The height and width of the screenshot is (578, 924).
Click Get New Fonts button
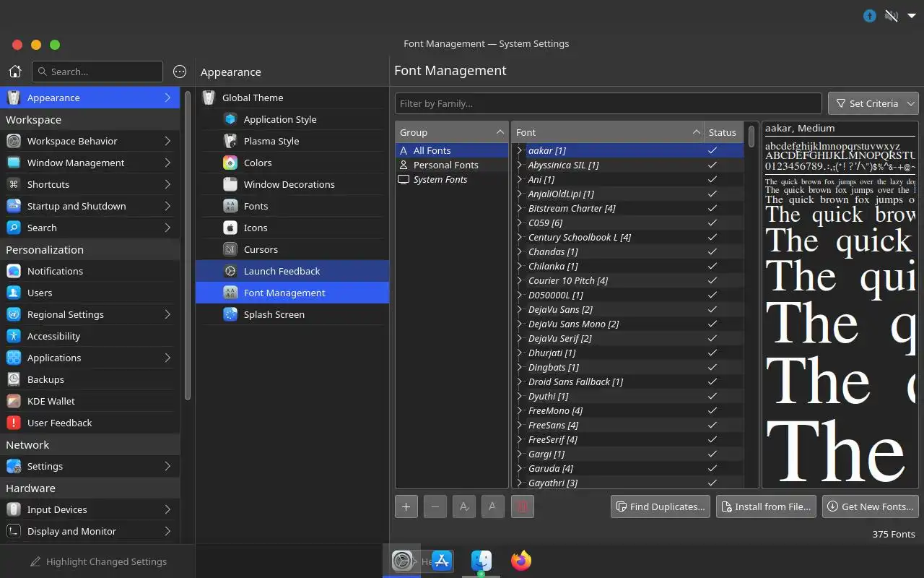coord(871,506)
